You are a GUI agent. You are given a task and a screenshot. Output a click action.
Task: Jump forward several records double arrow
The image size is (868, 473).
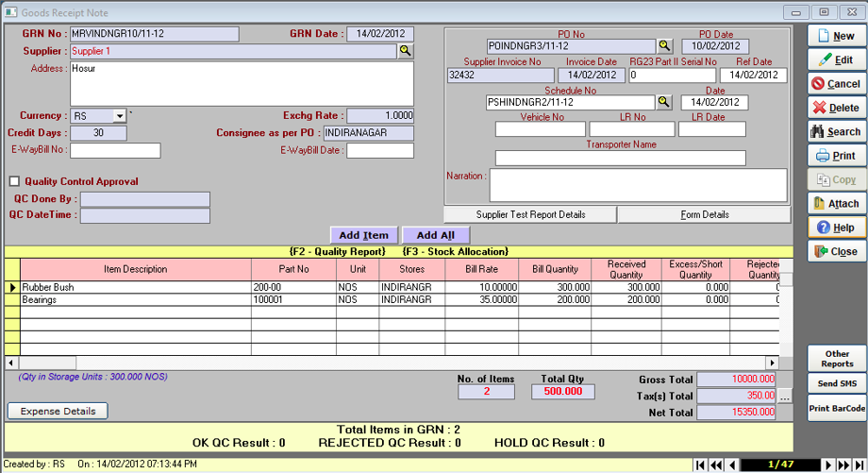(x=843, y=465)
